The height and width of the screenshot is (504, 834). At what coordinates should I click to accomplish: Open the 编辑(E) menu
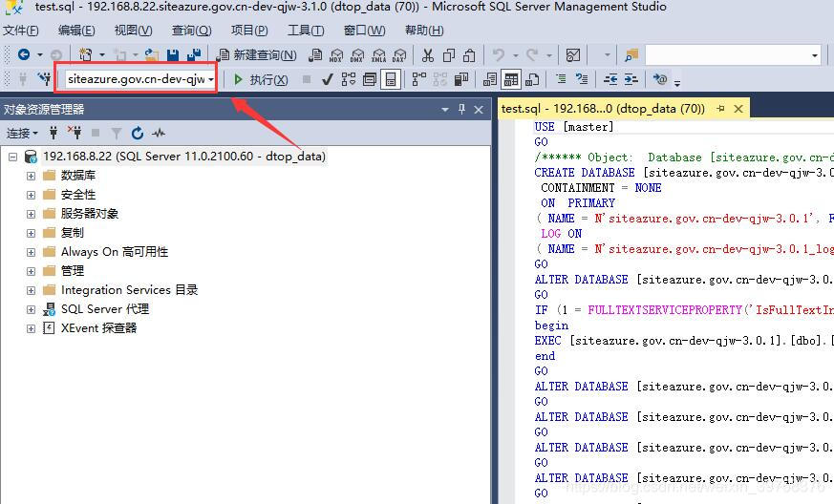click(x=76, y=31)
